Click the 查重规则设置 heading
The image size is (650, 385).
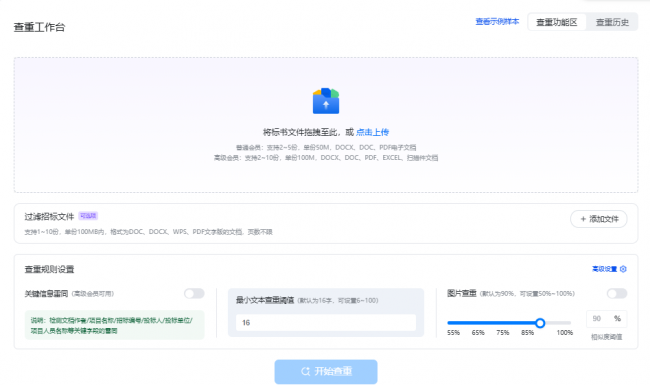[x=49, y=269]
